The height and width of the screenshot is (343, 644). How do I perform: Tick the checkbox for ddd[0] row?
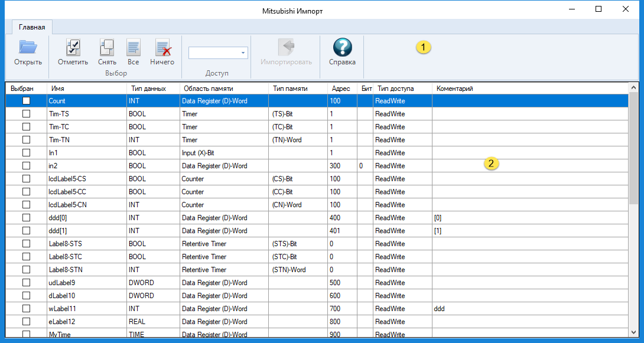(x=26, y=217)
